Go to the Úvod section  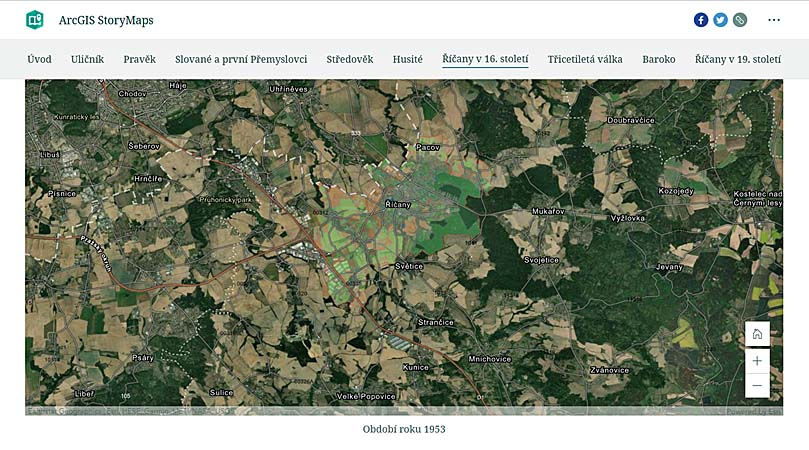pos(39,59)
